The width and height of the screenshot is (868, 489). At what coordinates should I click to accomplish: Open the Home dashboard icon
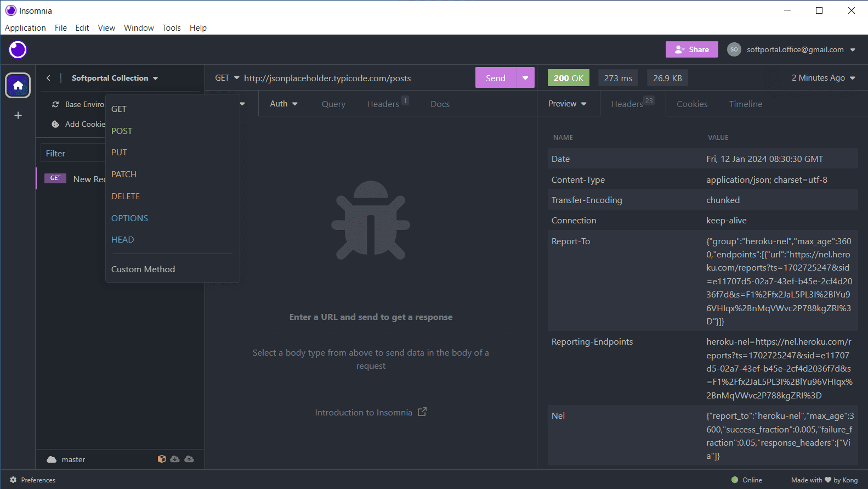[x=18, y=85]
